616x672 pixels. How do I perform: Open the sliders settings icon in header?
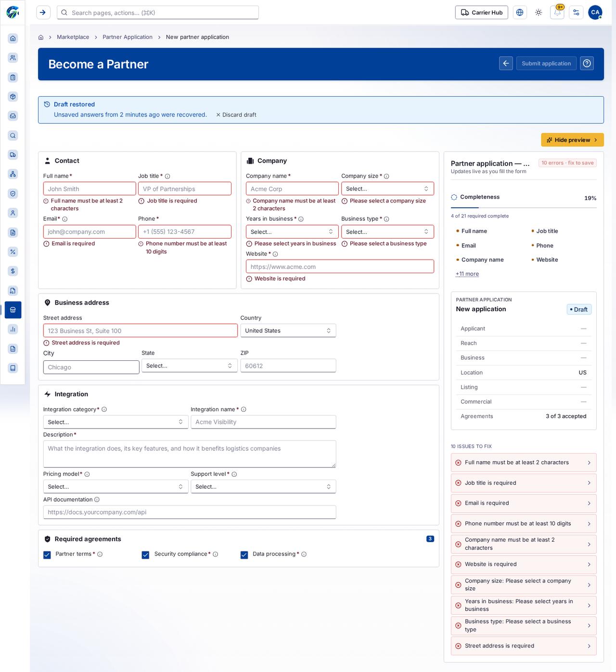(x=576, y=13)
